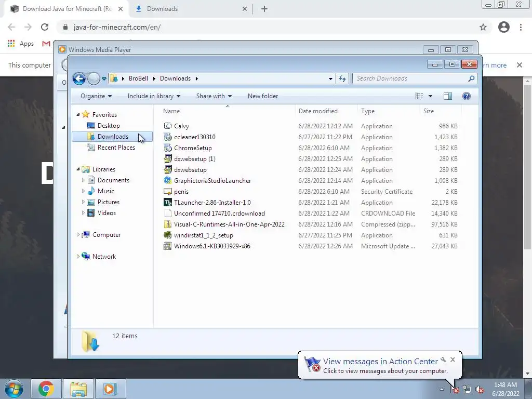The width and height of the screenshot is (532, 399).
Task: Select Desktop in Favorites
Action: 109,126
